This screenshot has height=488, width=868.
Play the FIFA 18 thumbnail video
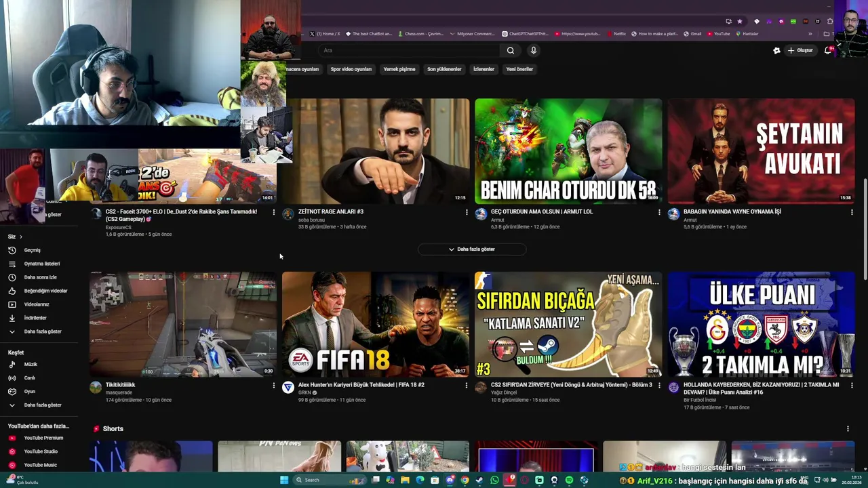click(x=376, y=324)
